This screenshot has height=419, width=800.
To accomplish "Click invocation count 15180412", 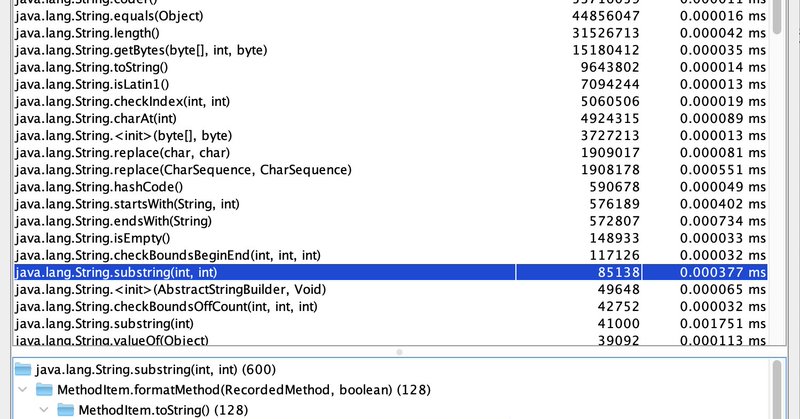I will 606,51.
